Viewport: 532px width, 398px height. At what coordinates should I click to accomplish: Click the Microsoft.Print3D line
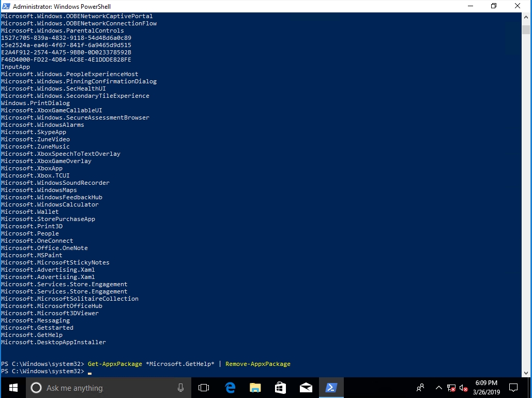pyautogui.click(x=32, y=226)
